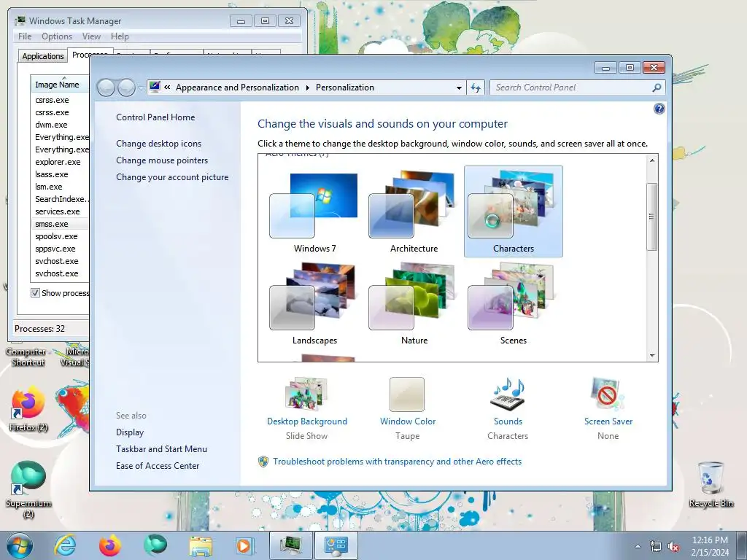
Task: Open Taskbar and Start Menu link
Action: (x=161, y=449)
